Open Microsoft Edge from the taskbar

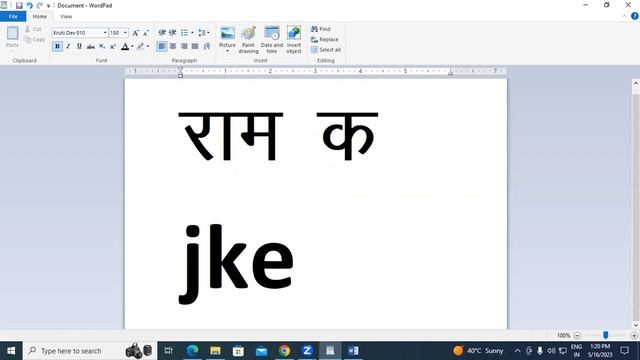(192, 351)
